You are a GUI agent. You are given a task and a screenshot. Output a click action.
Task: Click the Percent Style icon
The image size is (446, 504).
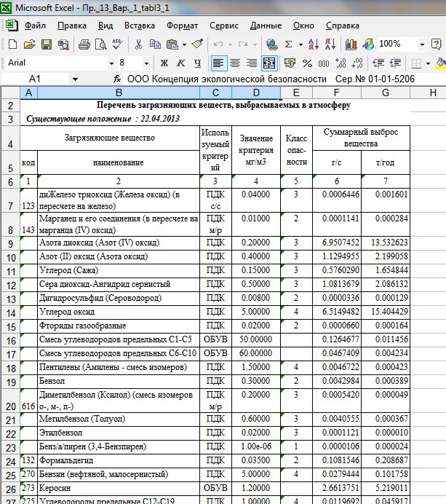point(306,63)
